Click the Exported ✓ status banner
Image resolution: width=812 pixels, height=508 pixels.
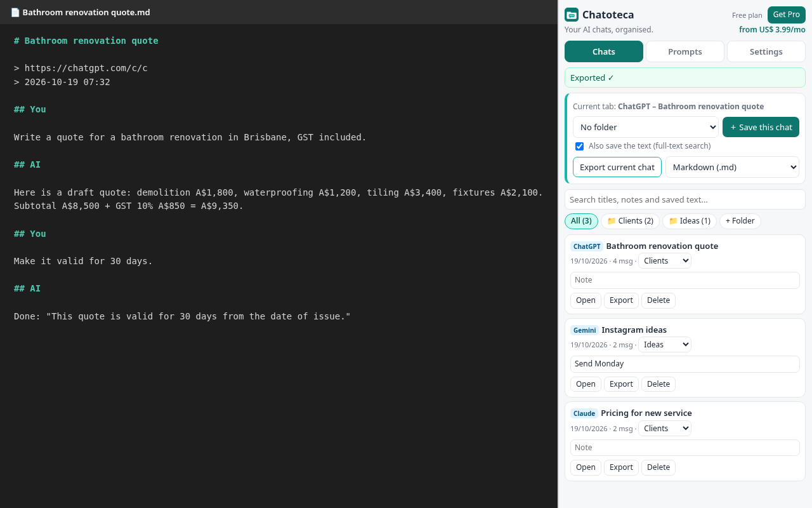coord(685,77)
